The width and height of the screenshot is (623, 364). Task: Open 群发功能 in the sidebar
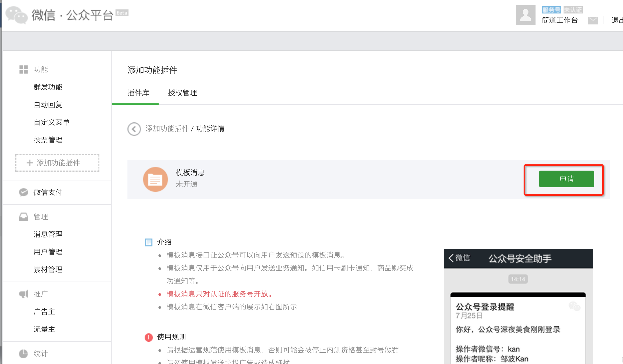tap(48, 87)
